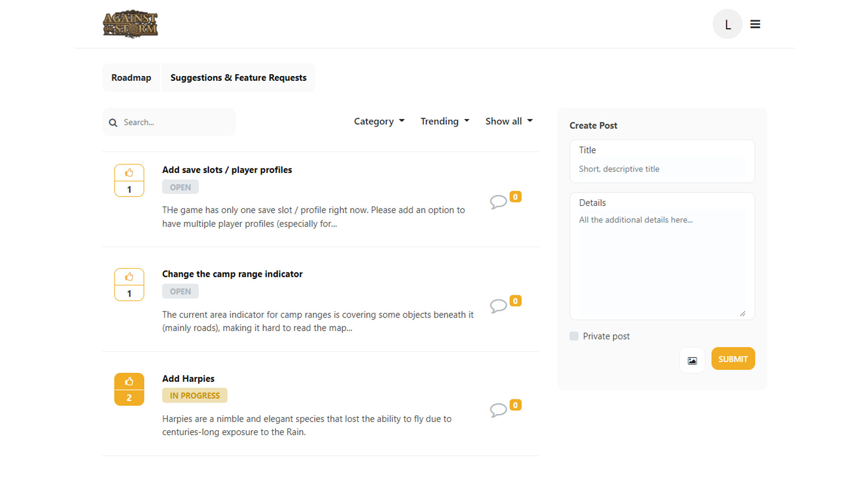868x488 pixels.
Task: Remove upvote on 'Add Harpies'
Action: (129, 381)
